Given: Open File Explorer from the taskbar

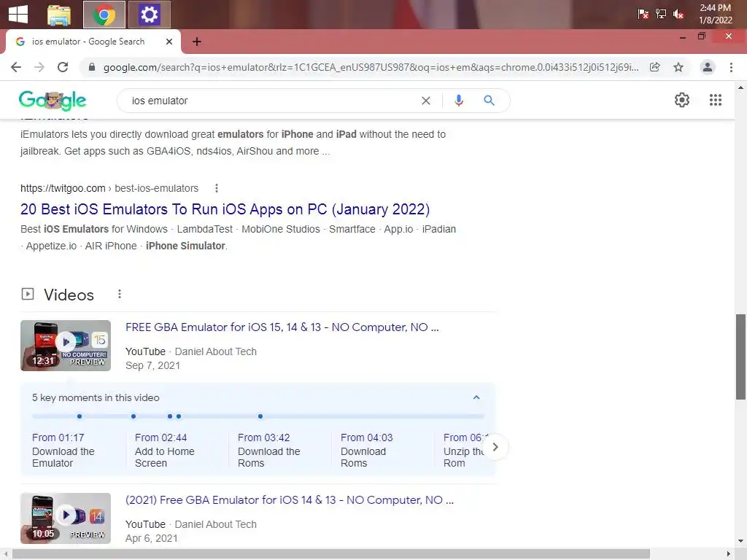Looking at the screenshot, I should click(x=59, y=15).
